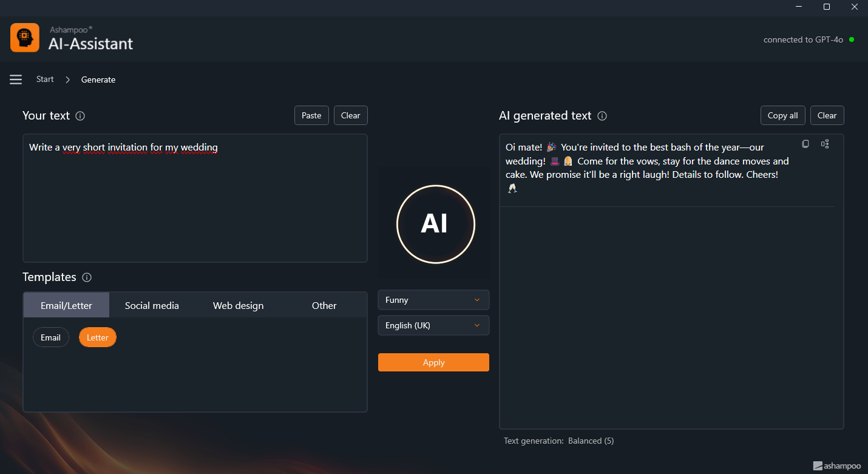Click the orange Apply button

[433, 362]
